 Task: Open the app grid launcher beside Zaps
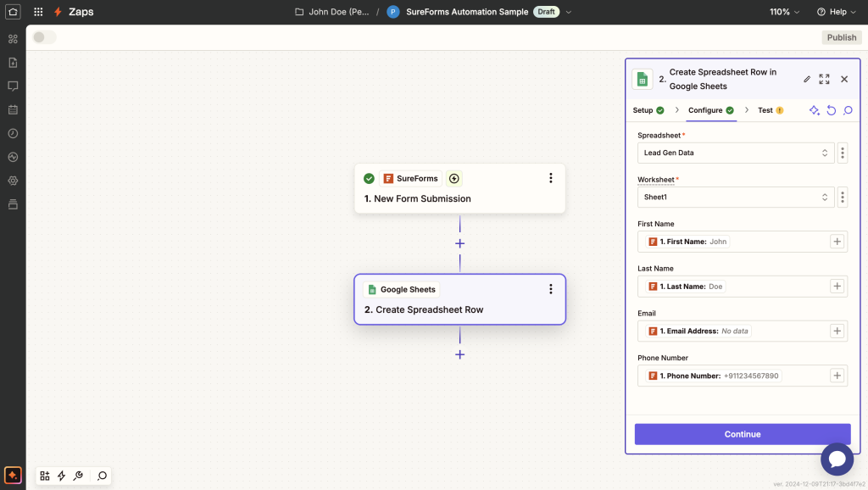point(36,11)
